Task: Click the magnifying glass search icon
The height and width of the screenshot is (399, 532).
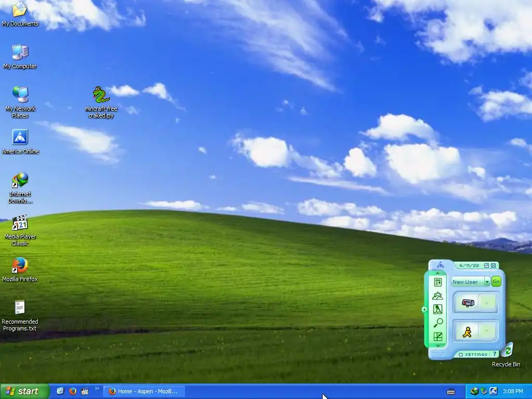Action: [x=437, y=323]
